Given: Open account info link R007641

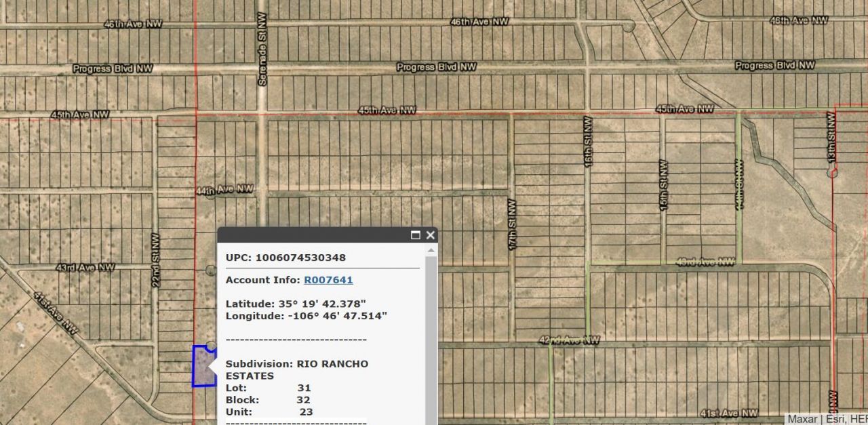Looking at the screenshot, I should 328,280.
